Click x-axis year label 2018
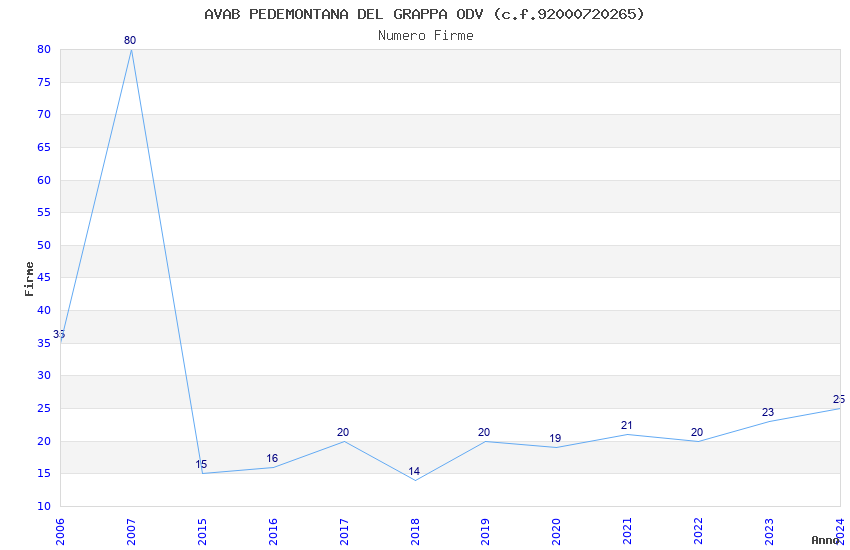The image size is (850, 550). pyautogui.click(x=415, y=532)
